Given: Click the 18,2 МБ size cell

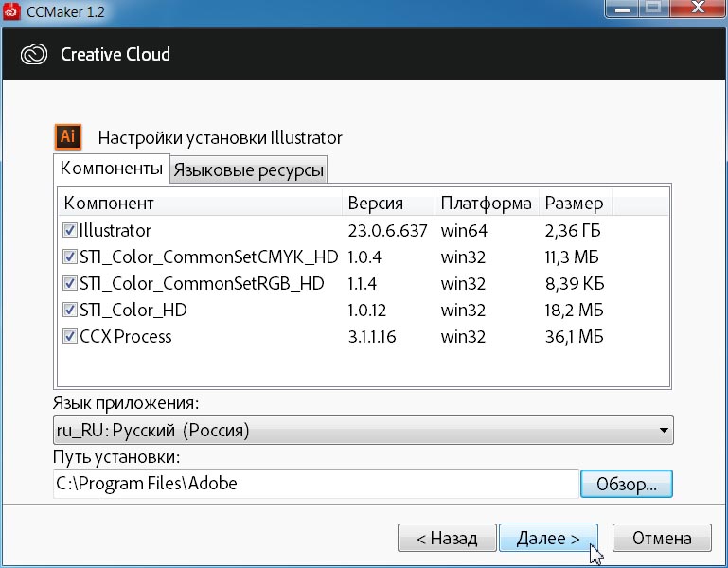Looking at the screenshot, I should click(x=575, y=310).
